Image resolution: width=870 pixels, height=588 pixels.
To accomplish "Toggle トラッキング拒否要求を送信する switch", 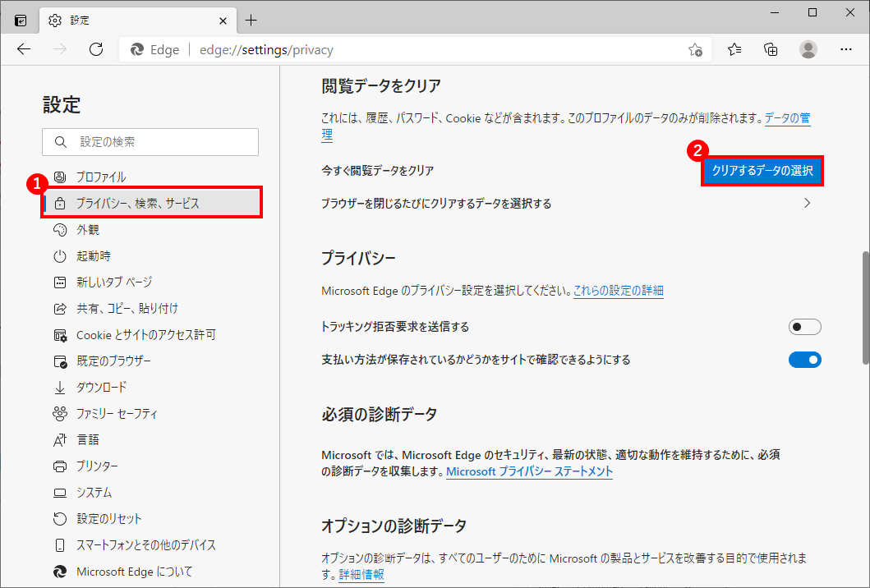I will (x=804, y=327).
